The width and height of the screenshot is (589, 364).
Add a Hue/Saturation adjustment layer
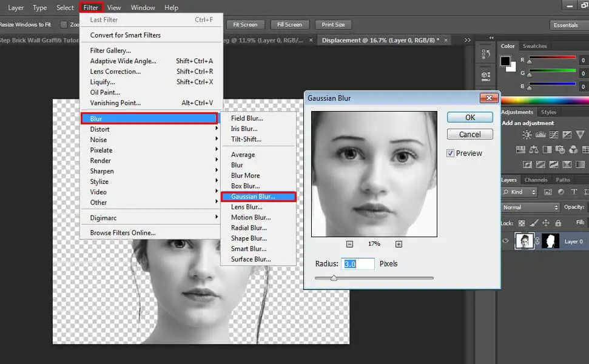(x=520, y=149)
